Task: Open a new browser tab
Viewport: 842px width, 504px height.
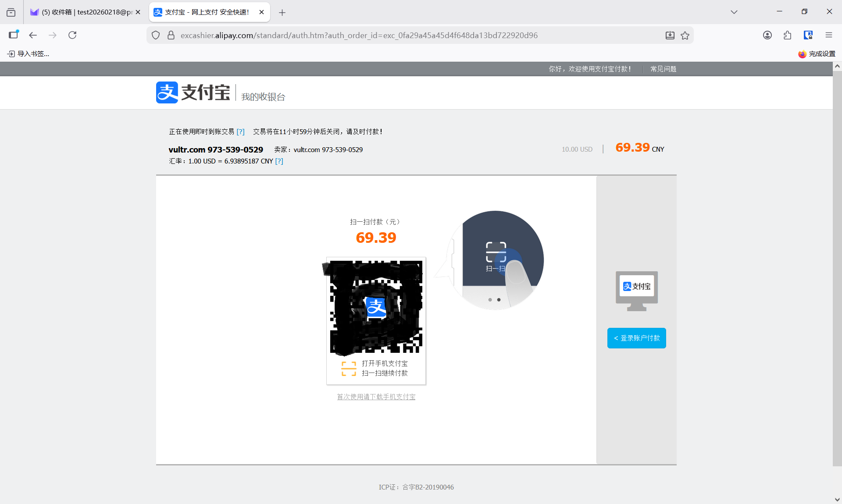Action: (282, 13)
